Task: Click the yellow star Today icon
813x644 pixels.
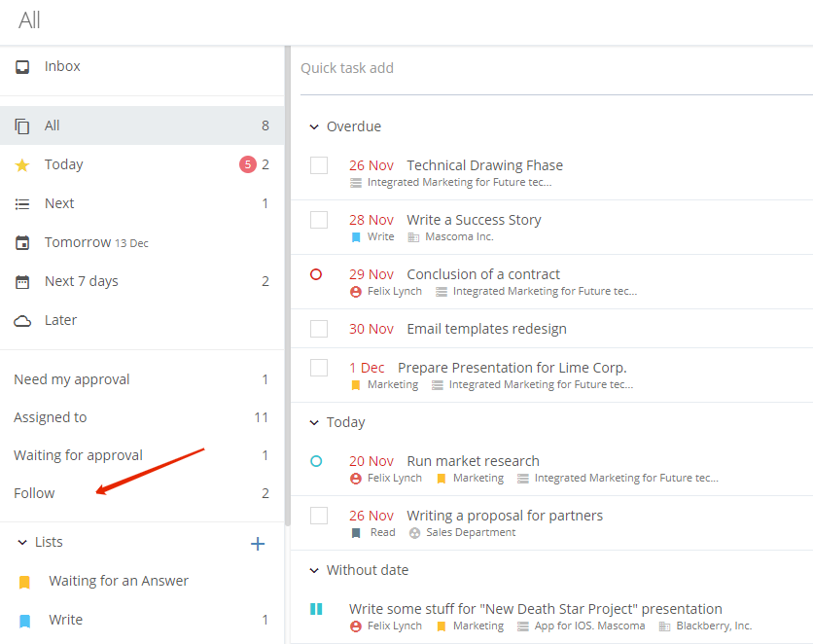Action: (x=22, y=165)
